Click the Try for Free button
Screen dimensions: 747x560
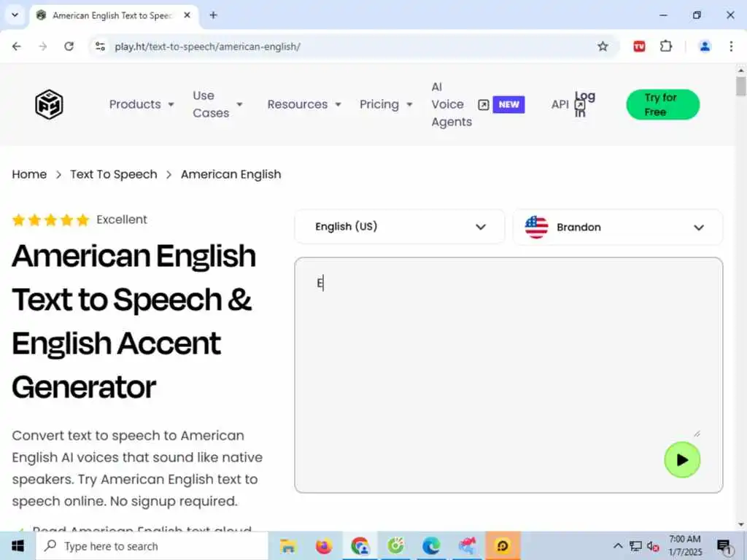pos(662,104)
